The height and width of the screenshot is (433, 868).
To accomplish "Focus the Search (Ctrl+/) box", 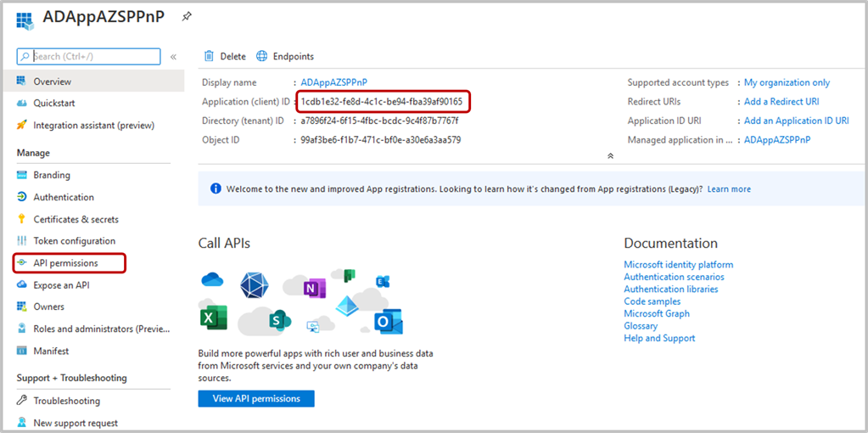I will 89,56.
